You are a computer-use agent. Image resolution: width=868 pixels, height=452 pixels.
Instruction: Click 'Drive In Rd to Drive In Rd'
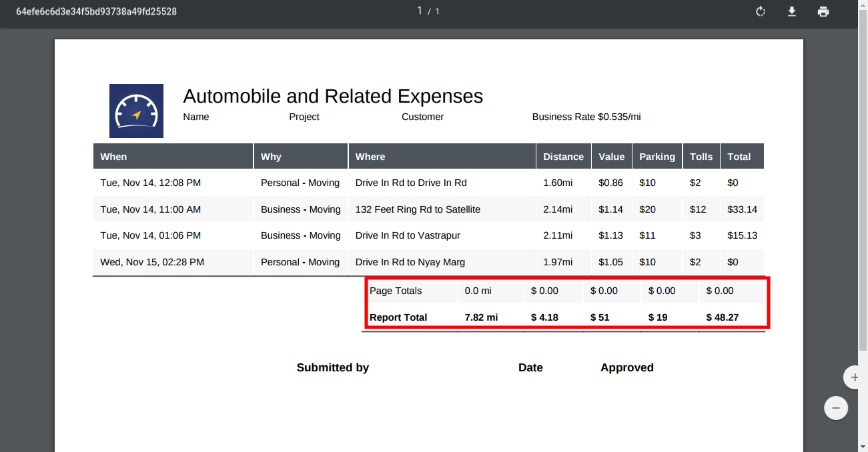click(x=411, y=183)
